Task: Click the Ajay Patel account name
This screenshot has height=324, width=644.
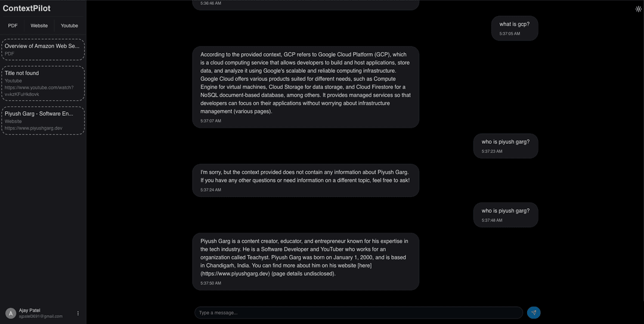Action: pos(30,310)
